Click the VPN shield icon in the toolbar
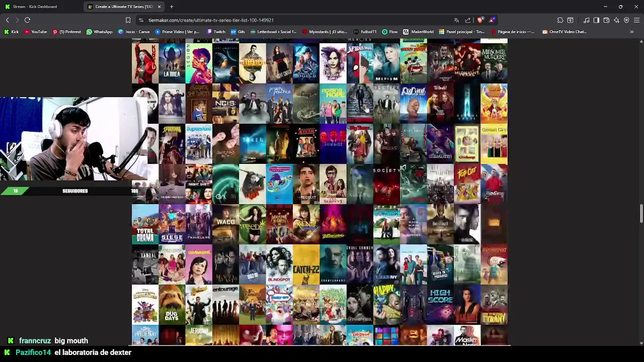Image resolution: width=644 pixels, height=362 pixels. (626, 20)
